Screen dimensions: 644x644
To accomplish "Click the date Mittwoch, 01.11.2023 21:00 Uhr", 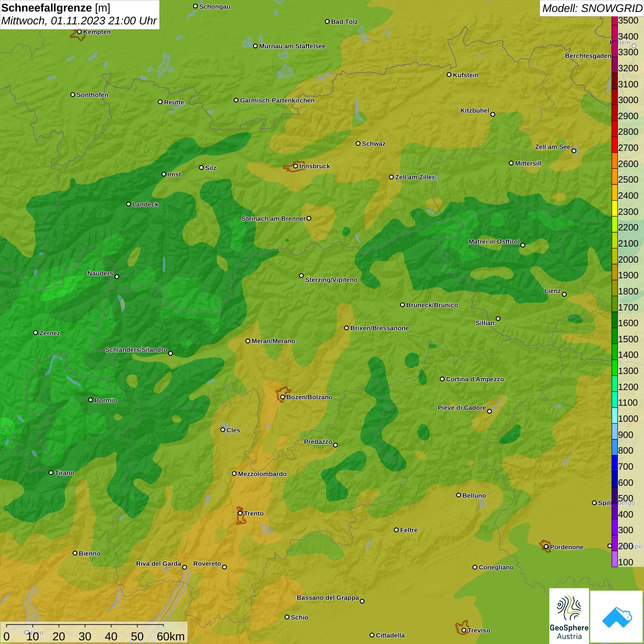I will point(79,21).
